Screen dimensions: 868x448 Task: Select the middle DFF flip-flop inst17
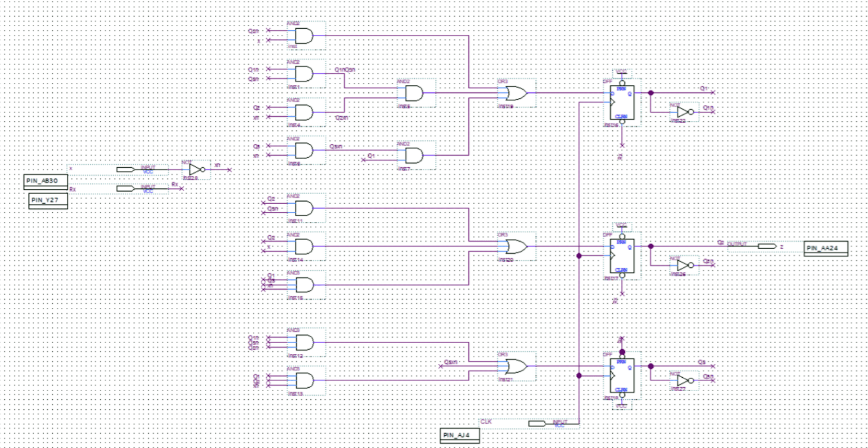pos(622,256)
